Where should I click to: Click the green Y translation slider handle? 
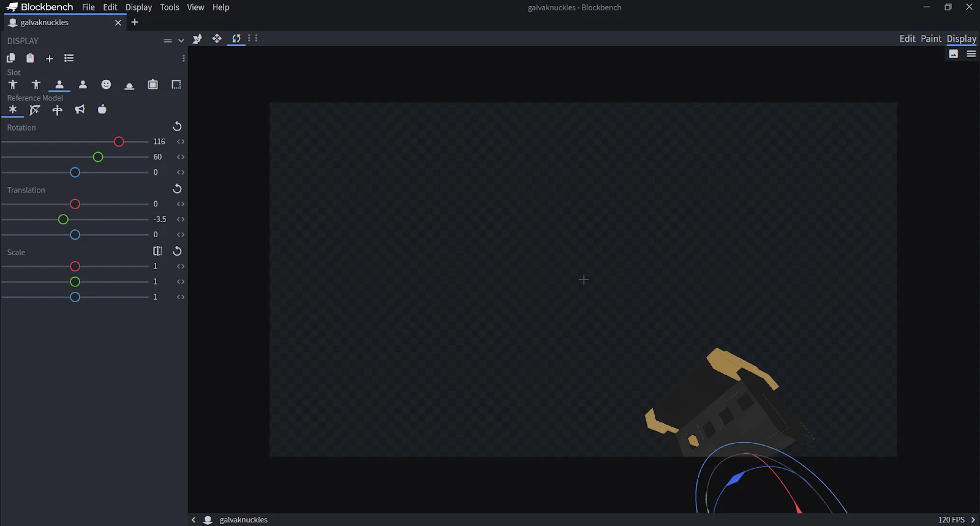[x=63, y=219]
